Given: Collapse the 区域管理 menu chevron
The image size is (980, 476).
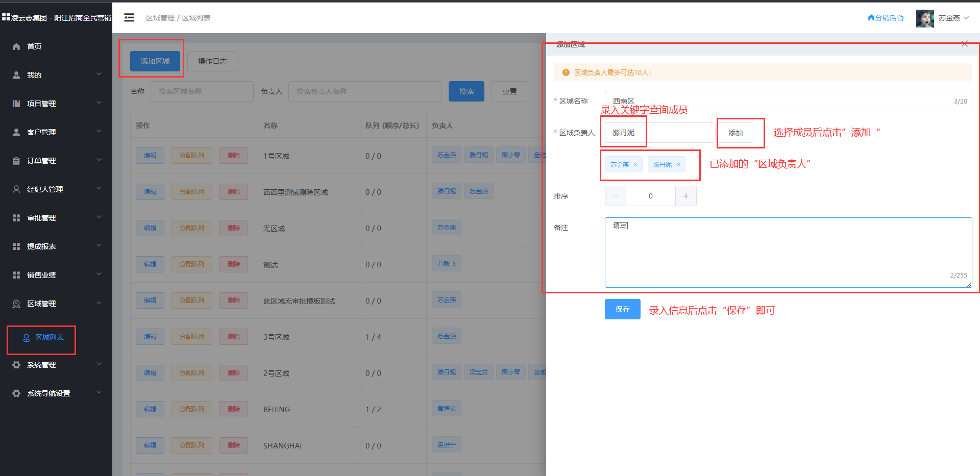Looking at the screenshot, I should 99,303.
